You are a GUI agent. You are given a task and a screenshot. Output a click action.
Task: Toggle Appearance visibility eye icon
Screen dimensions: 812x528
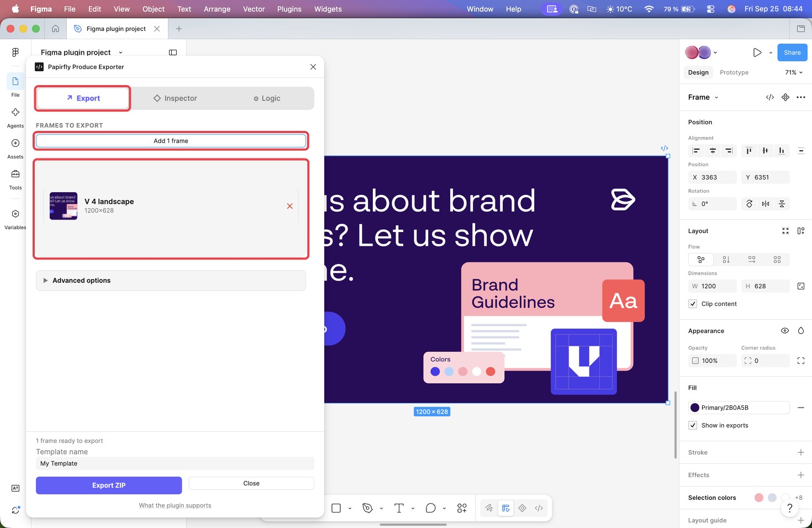pyautogui.click(x=785, y=331)
